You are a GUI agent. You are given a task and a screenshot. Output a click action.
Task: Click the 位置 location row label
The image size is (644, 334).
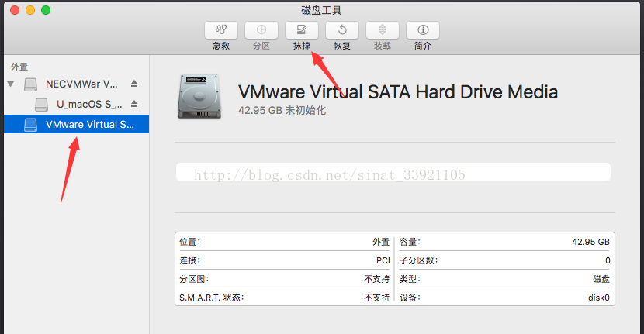click(189, 242)
